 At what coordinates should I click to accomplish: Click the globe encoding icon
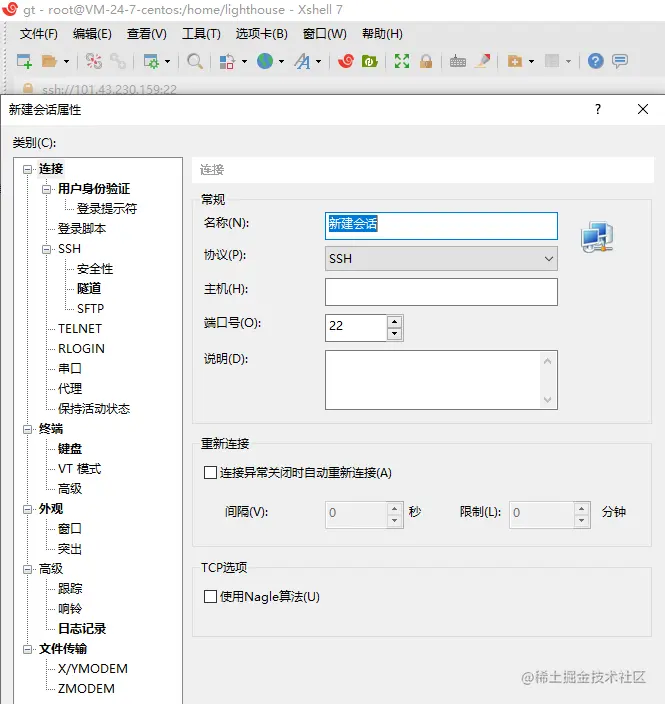pyautogui.click(x=265, y=61)
